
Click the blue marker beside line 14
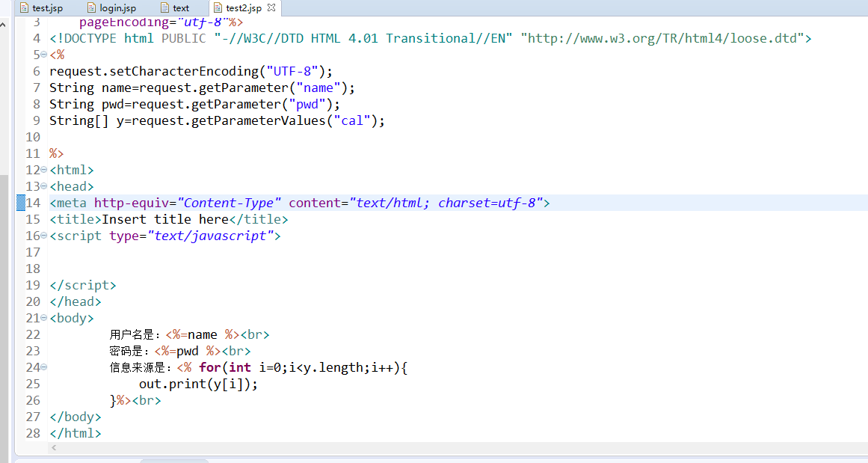point(21,203)
